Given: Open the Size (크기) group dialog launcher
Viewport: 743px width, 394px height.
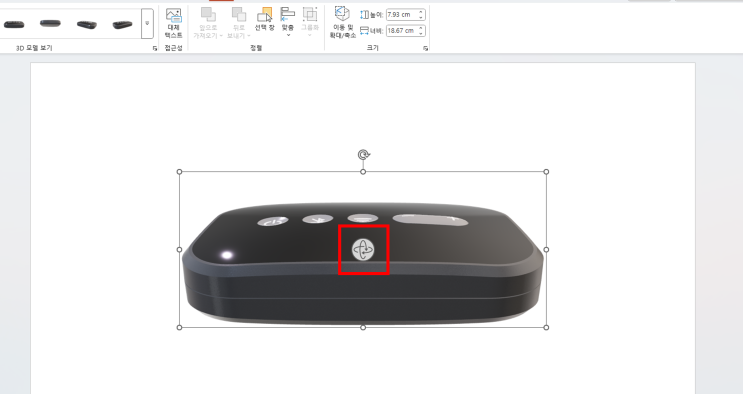Looking at the screenshot, I should pos(426,48).
